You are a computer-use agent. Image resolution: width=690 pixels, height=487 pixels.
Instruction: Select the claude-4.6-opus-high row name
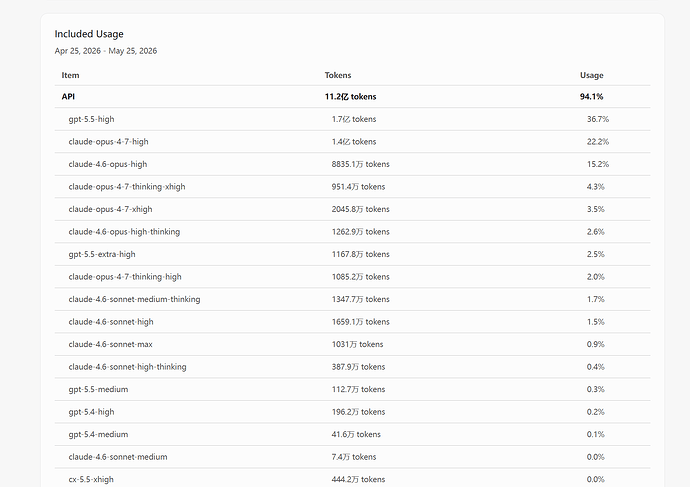(108, 164)
